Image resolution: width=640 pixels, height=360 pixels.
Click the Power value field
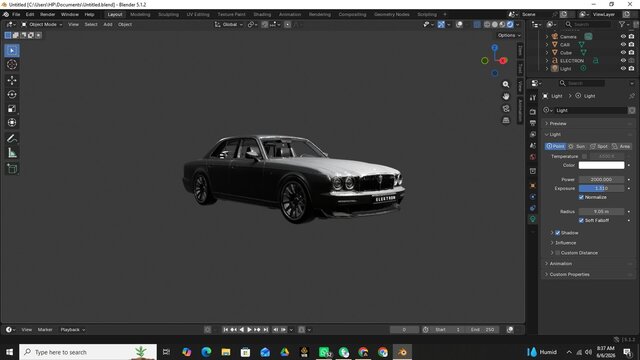601,180
